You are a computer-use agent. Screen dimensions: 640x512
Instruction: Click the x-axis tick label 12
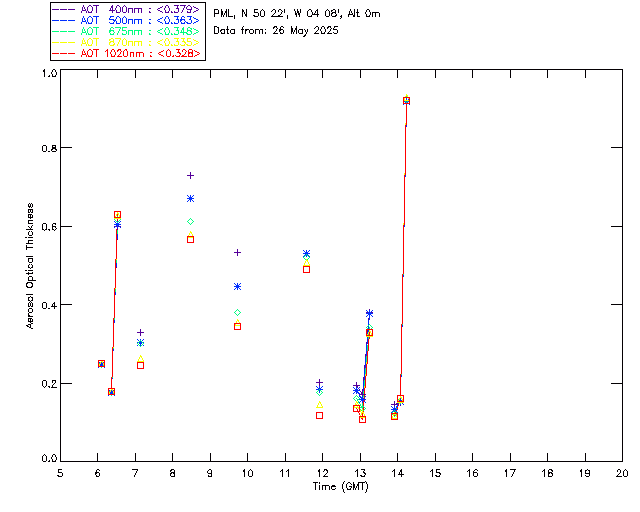(322, 473)
